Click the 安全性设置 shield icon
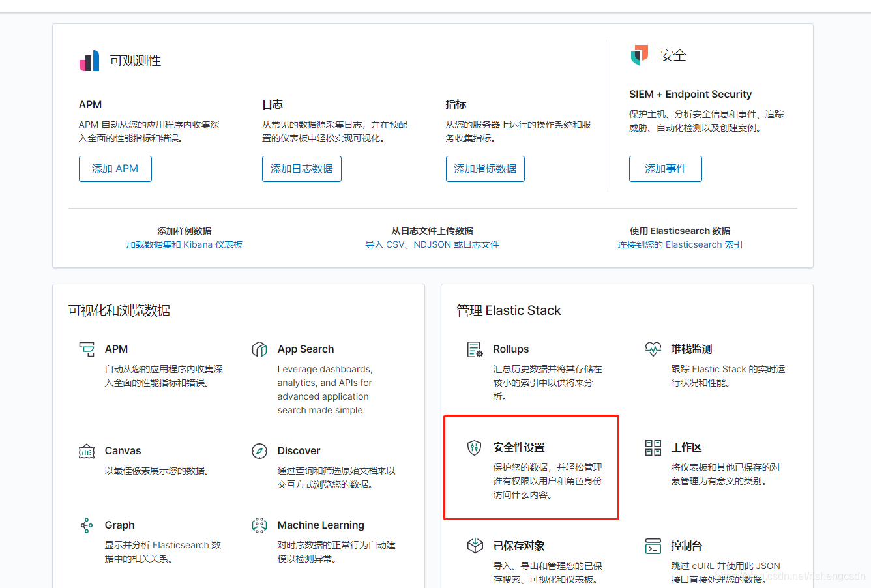 point(475,448)
